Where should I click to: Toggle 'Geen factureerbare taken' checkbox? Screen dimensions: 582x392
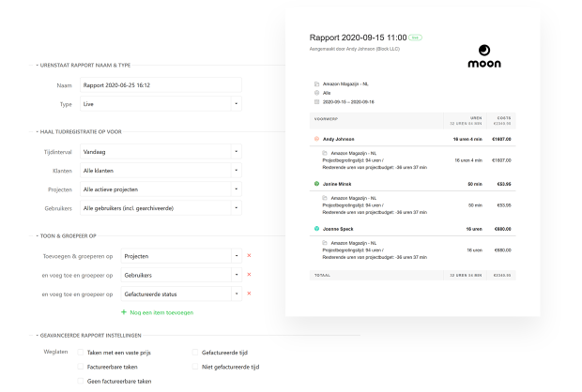point(80,382)
